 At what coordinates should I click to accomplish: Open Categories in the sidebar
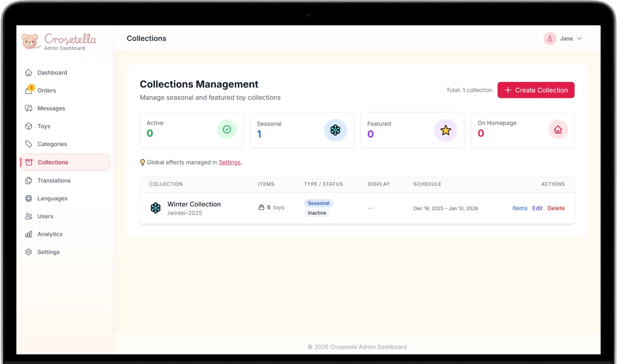(65, 144)
